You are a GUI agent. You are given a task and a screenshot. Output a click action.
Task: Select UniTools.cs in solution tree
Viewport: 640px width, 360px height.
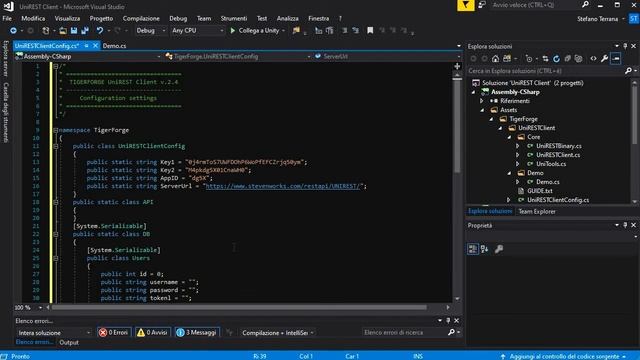[x=551, y=164]
